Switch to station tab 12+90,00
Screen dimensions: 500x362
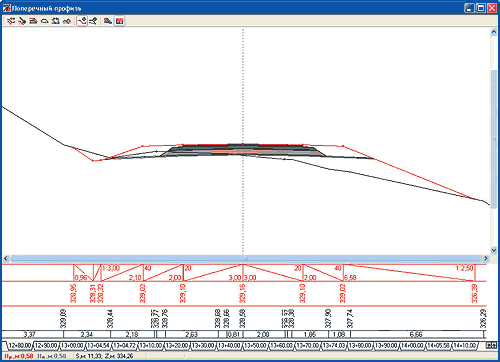point(46,346)
